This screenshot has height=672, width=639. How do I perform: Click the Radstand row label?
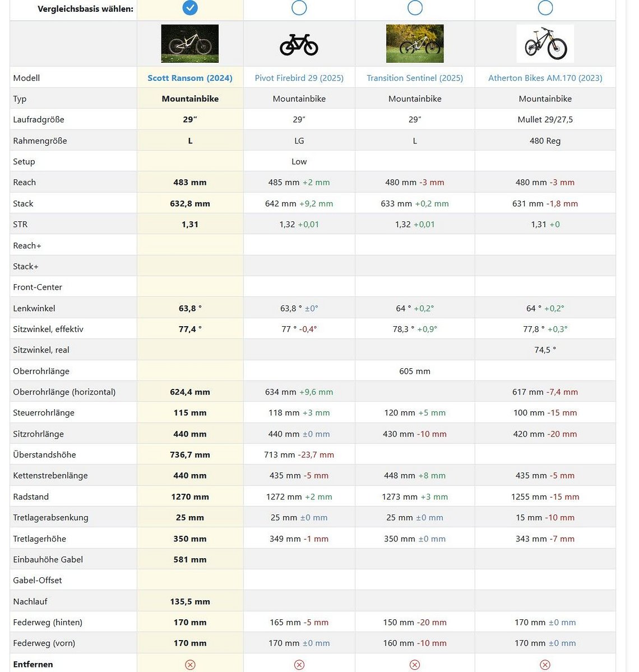coord(31,497)
